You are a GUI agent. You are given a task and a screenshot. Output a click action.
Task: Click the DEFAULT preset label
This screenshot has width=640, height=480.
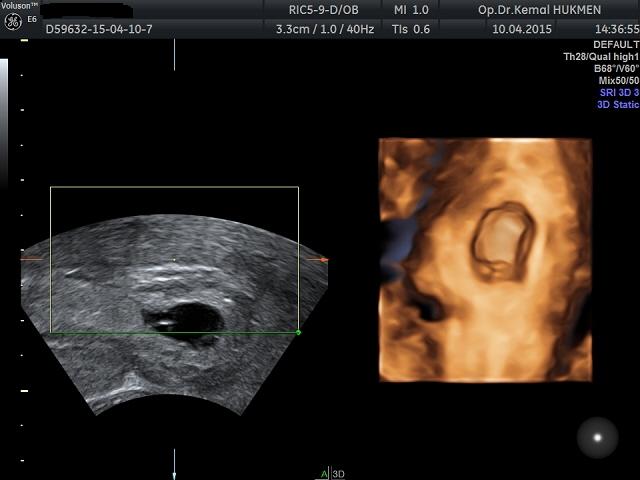[x=616, y=44]
